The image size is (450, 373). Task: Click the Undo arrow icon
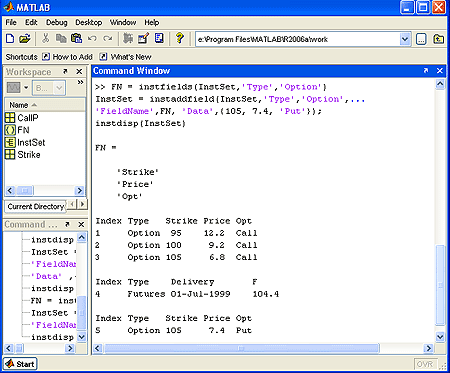click(x=92, y=39)
